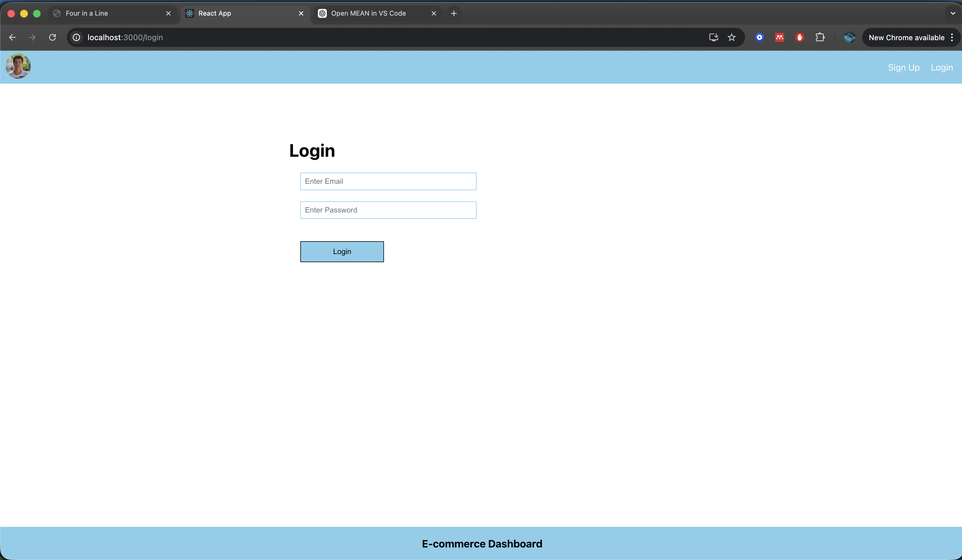Viewport: 962px width, 560px height.
Task: Close the React App tab
Action: [x=301, y=13]
